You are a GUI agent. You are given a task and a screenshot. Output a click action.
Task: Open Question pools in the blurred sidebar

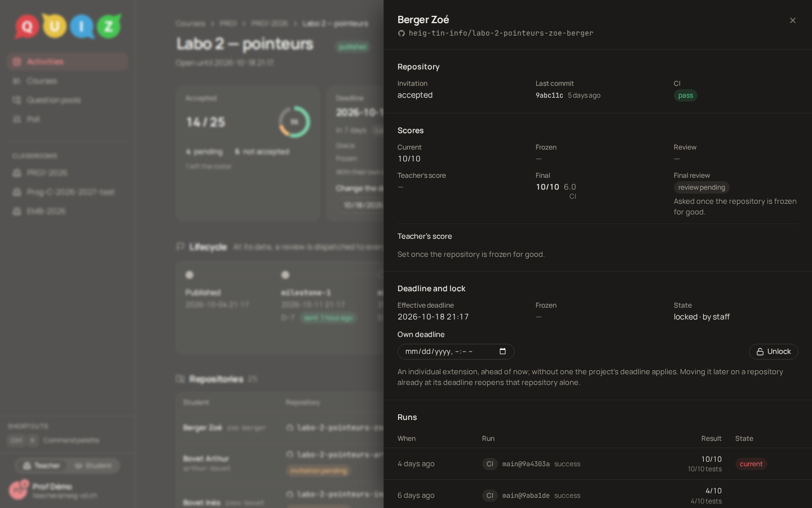click(68, 100)
